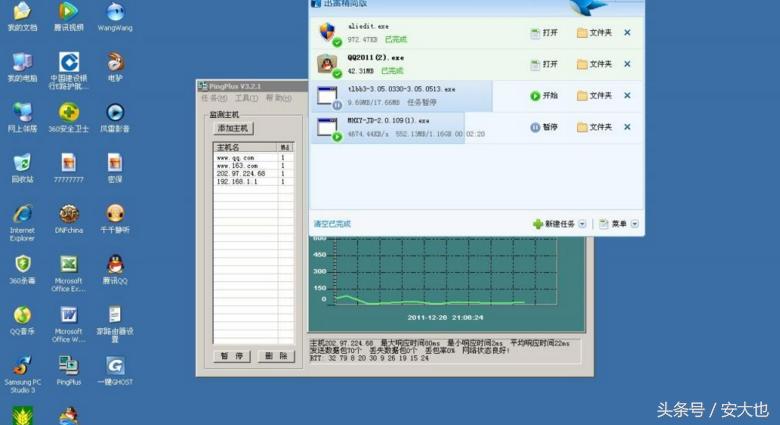The image size is (780, 425).
Task: Select host www.163.com row
Action: [x=254, y=166]
